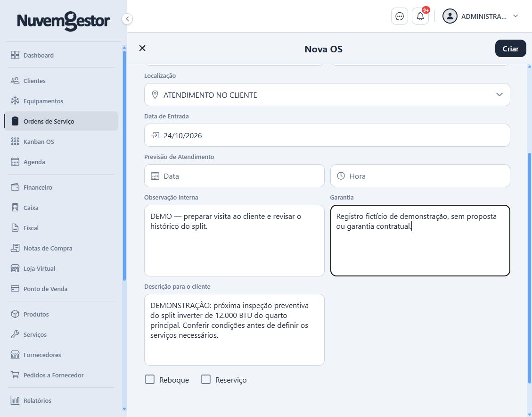Viewport: 532px width, 417px height.
Task: Open the notifications bell
Action: click(420, 17)
